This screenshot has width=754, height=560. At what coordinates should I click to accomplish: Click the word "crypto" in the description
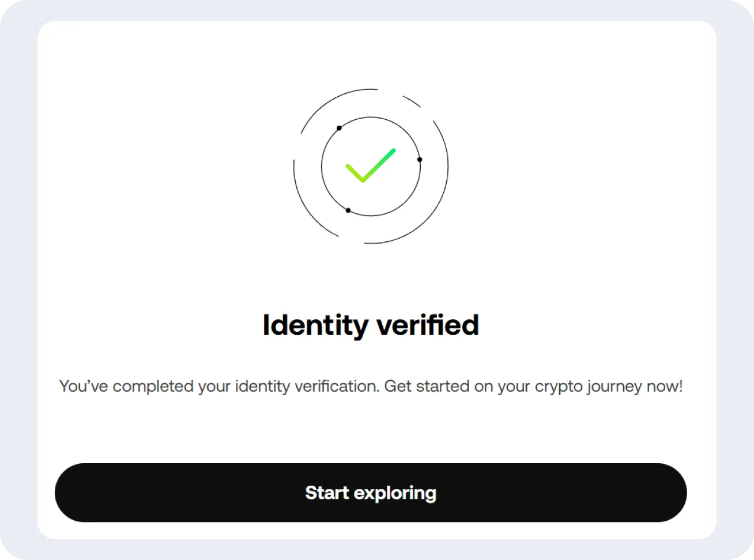(558, 387)
